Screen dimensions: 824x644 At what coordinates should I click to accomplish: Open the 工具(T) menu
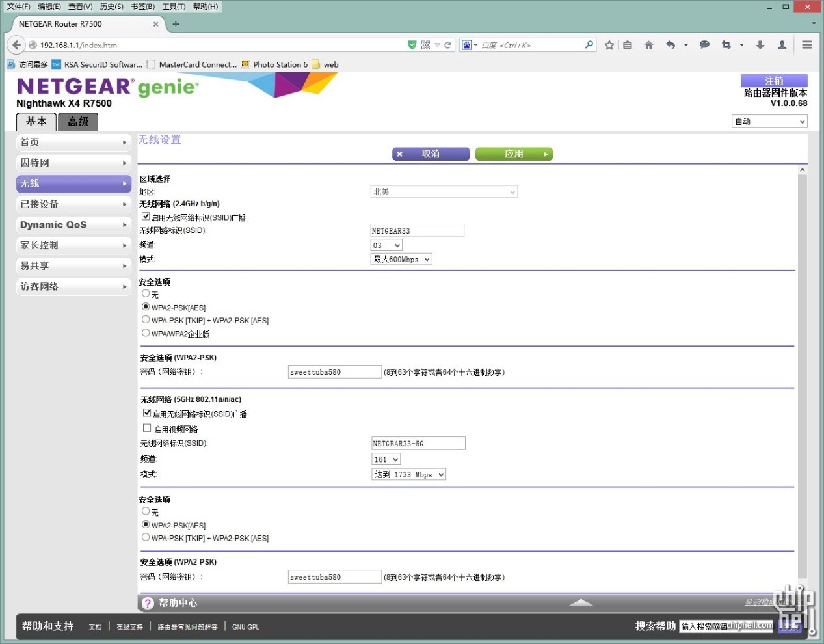[174, 7]
